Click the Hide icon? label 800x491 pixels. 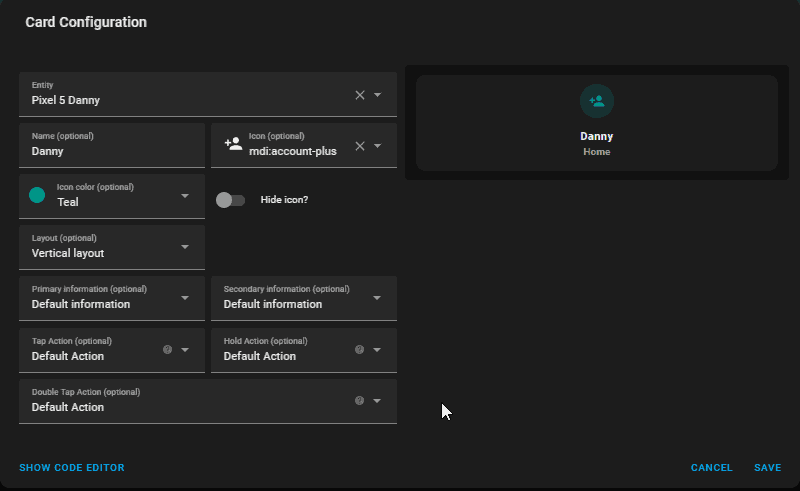click(x=284, y=200)
